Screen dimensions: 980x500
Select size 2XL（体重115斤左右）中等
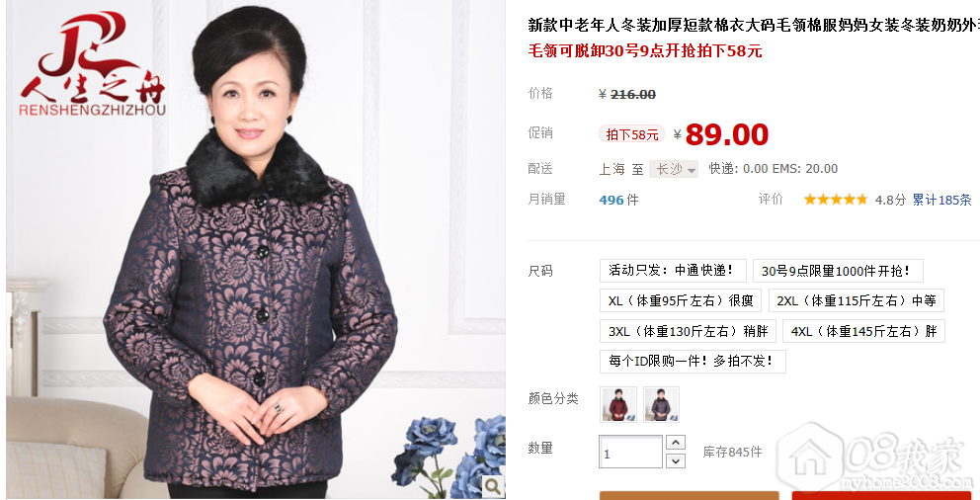tap(857, 300)
